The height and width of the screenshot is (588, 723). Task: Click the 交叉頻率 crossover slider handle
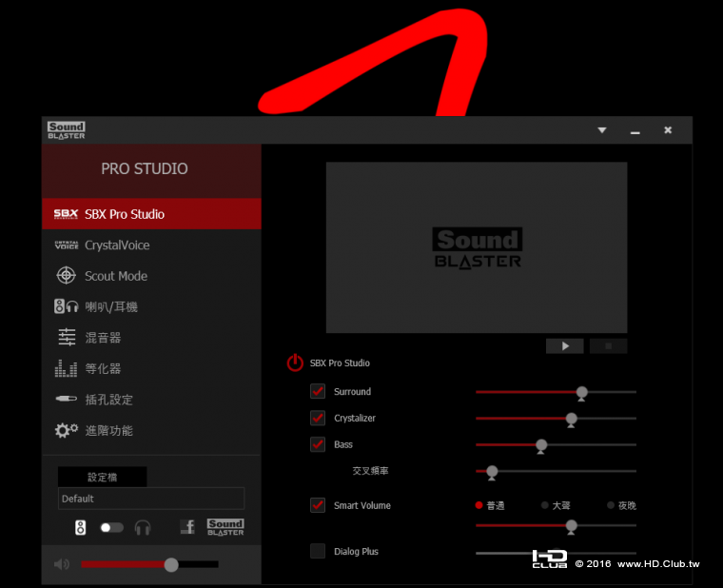(492, 473)
